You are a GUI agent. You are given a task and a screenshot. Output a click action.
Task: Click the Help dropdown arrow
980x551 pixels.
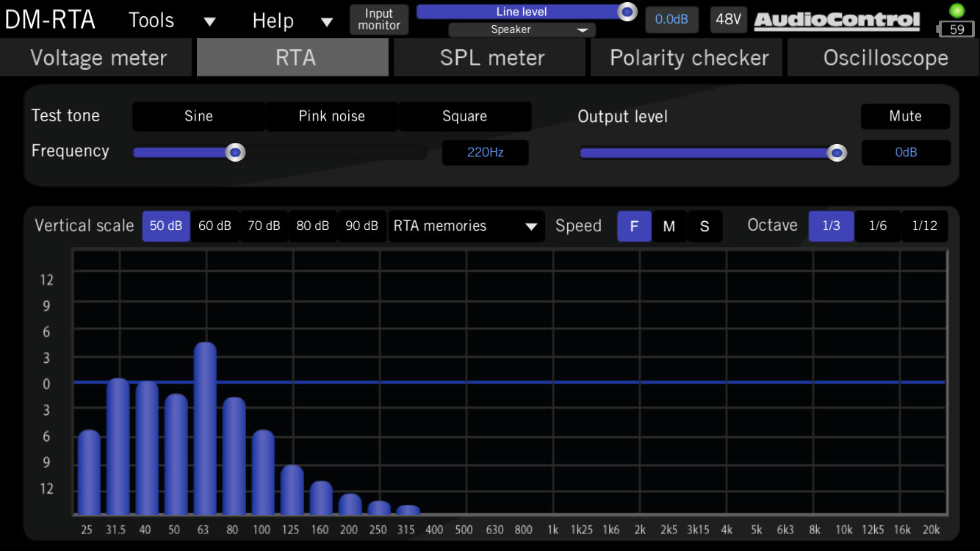coord(328,21)
